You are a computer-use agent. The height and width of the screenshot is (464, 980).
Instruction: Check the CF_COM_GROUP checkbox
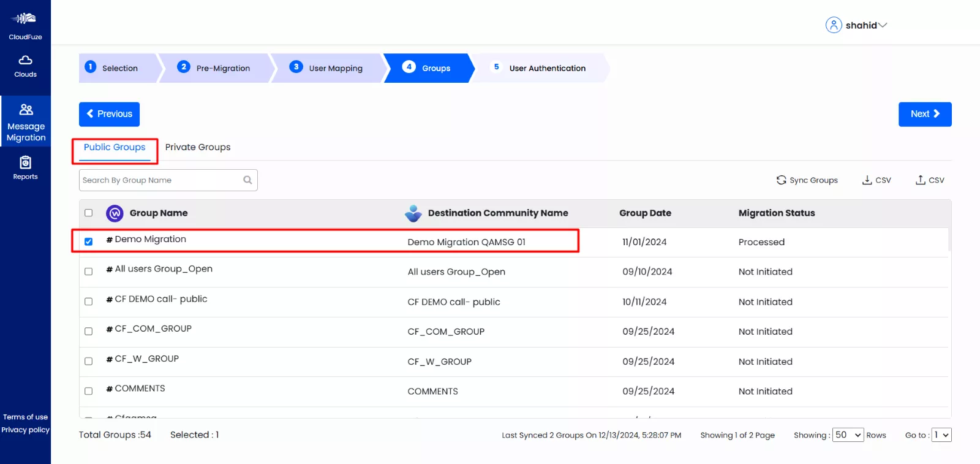(88, 332)
